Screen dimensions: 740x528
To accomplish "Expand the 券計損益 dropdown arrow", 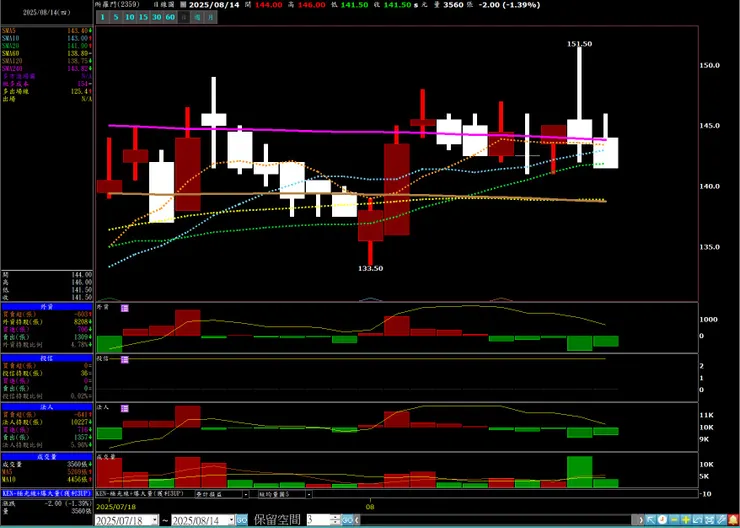I will [246, 494].
